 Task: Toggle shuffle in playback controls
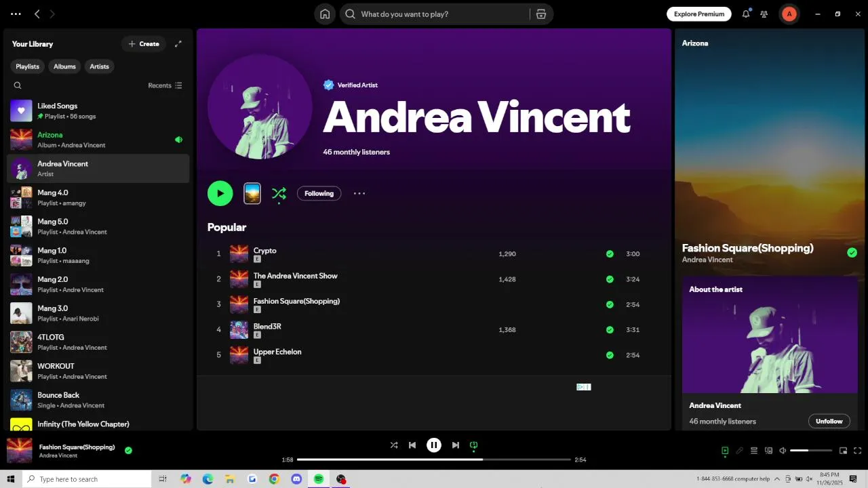[394, 445]
